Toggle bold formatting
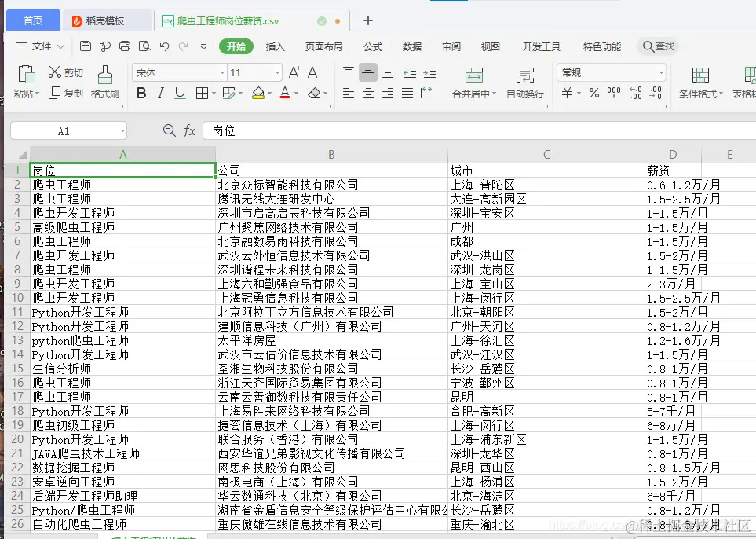This screenshot has width=756, height=539. (141, 93)
